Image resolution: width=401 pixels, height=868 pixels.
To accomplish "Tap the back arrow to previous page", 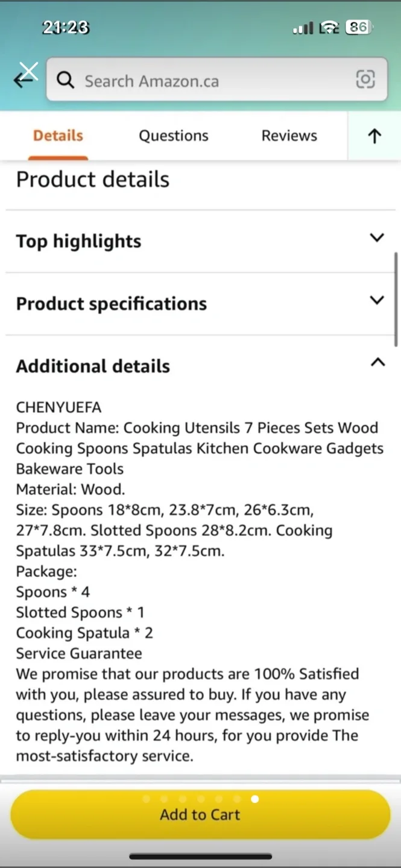I will [22, 80].
